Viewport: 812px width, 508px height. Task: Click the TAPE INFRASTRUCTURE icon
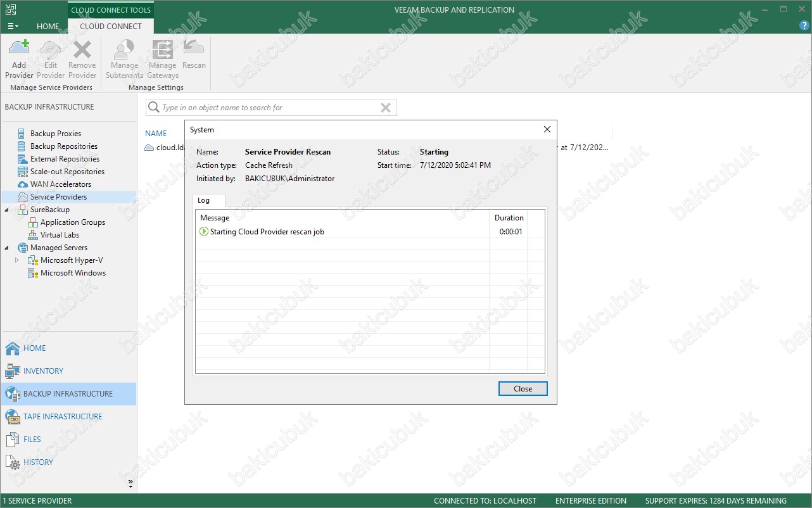point(13,417)
